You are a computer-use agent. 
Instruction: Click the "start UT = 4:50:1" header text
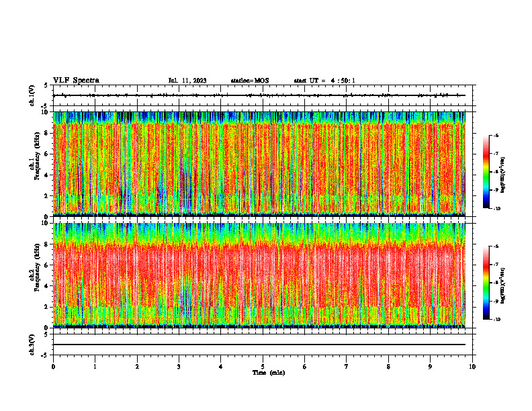(x=324, y=81)
